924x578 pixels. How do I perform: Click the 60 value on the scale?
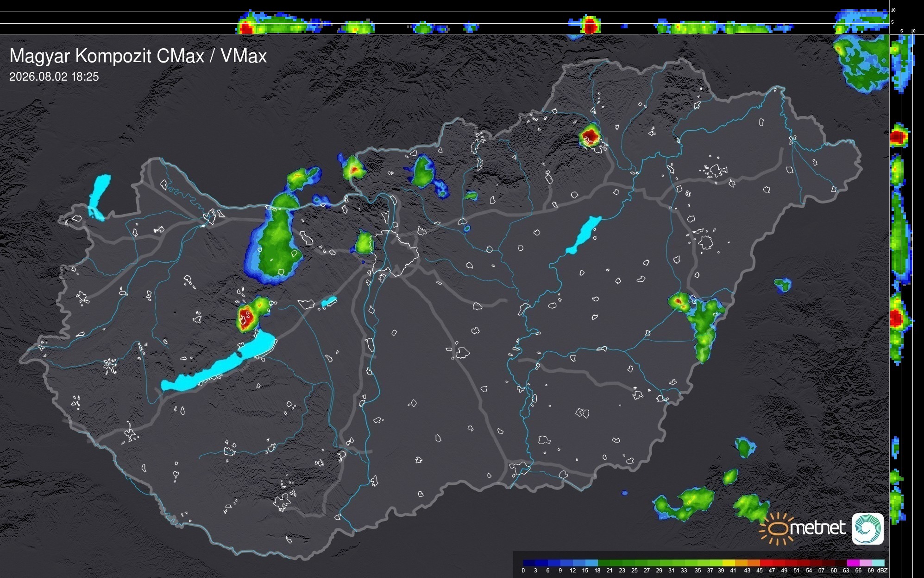coord(834,571)
